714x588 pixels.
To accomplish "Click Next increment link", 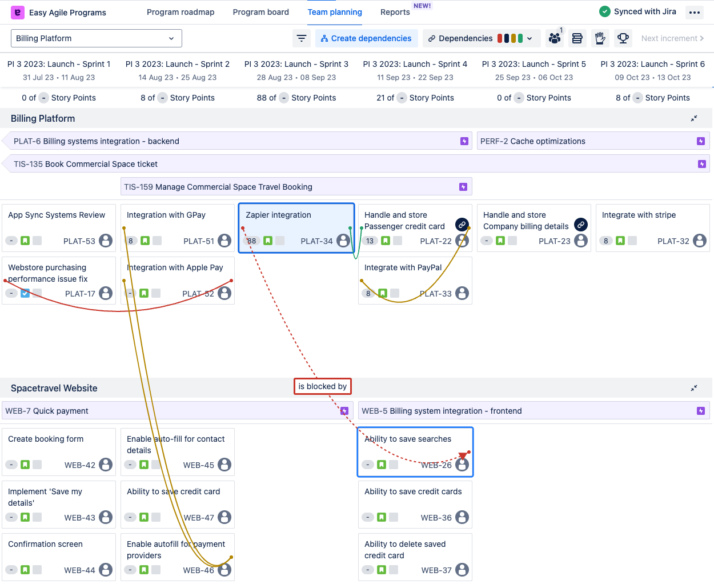I will pos(672,38).
